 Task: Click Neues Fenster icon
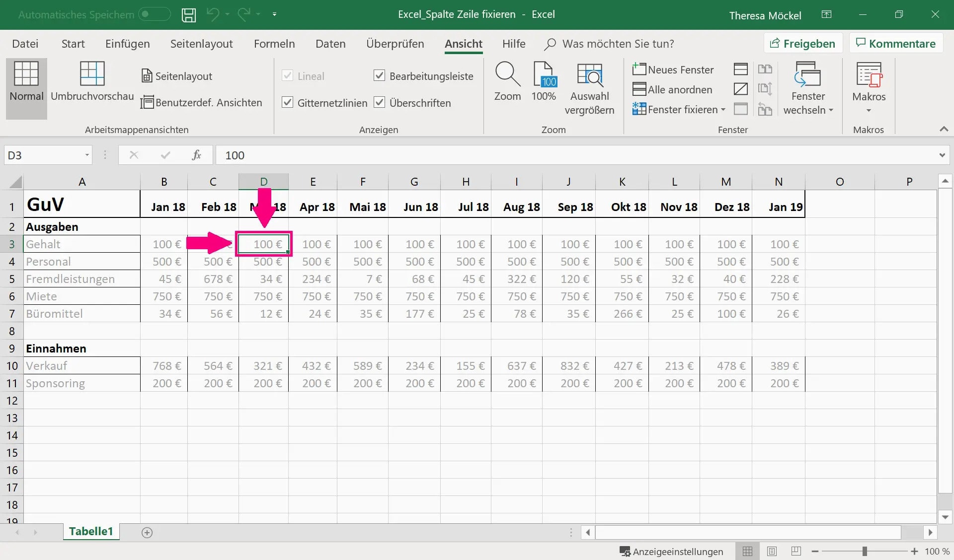639,70
